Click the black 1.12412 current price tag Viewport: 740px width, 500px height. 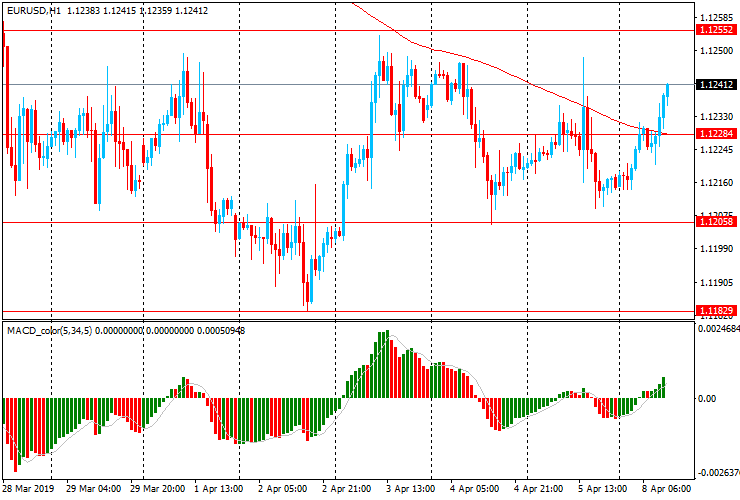[x=716, y=85]
